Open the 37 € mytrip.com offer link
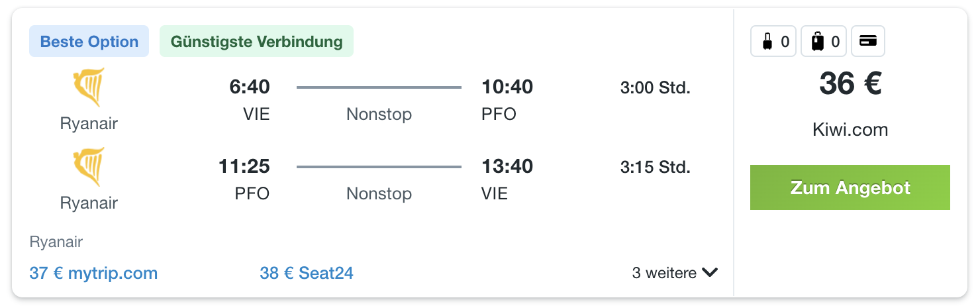 click(x=93, y=273)
